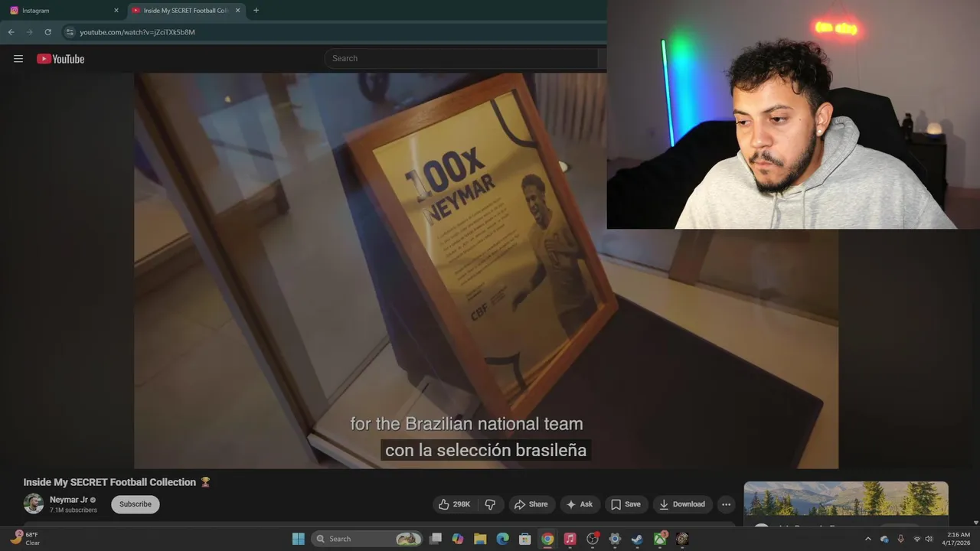Close the Instagram tab
This screenshot has width=980, height=551.
116,11
